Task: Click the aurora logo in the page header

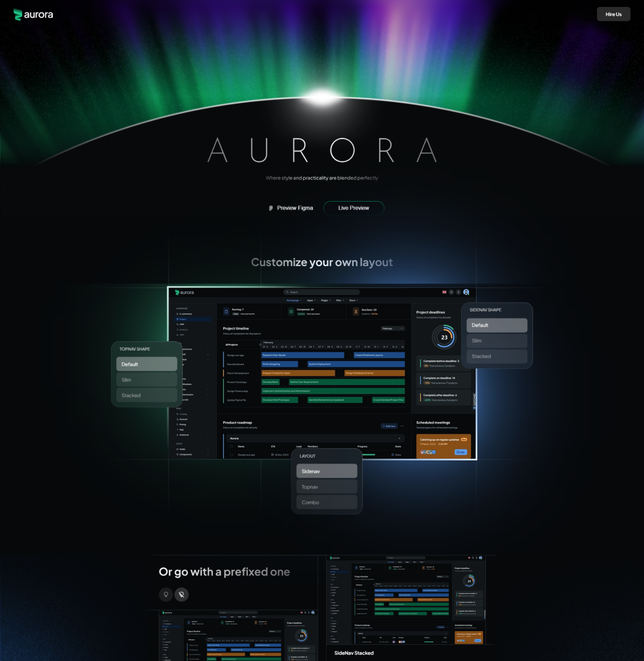Action: pos(33,14)
